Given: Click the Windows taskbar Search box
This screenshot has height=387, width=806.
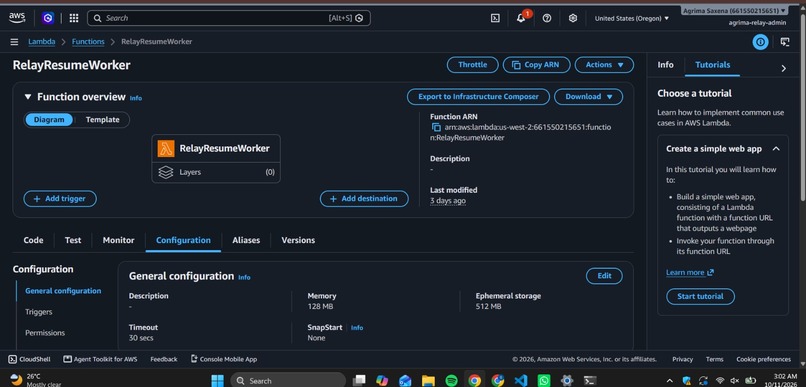Looking at the screenshot, I should point(288,381).
